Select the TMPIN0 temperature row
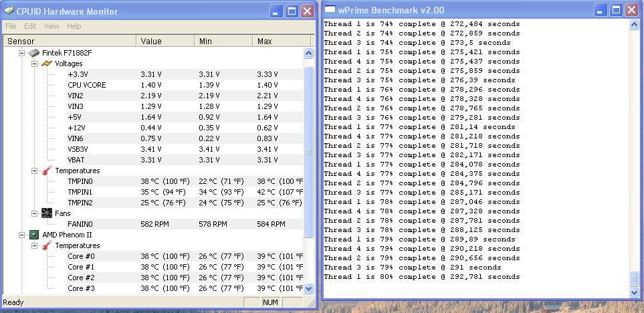The image size is (644, 313). click(x=184, y=181)
